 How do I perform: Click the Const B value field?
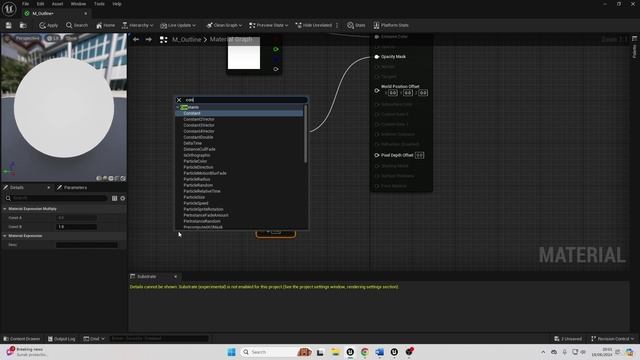[77, 227]
